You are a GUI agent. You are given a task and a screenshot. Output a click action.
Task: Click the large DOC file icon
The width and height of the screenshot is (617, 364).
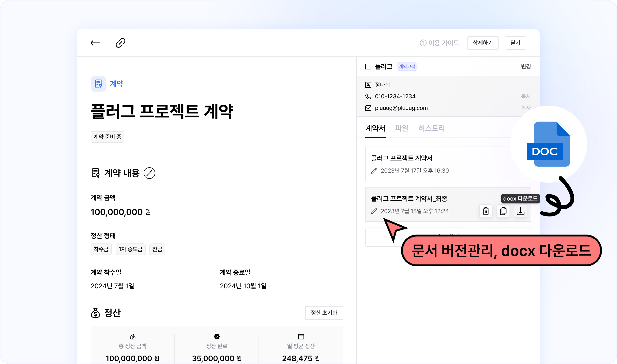tap(548, 144)
